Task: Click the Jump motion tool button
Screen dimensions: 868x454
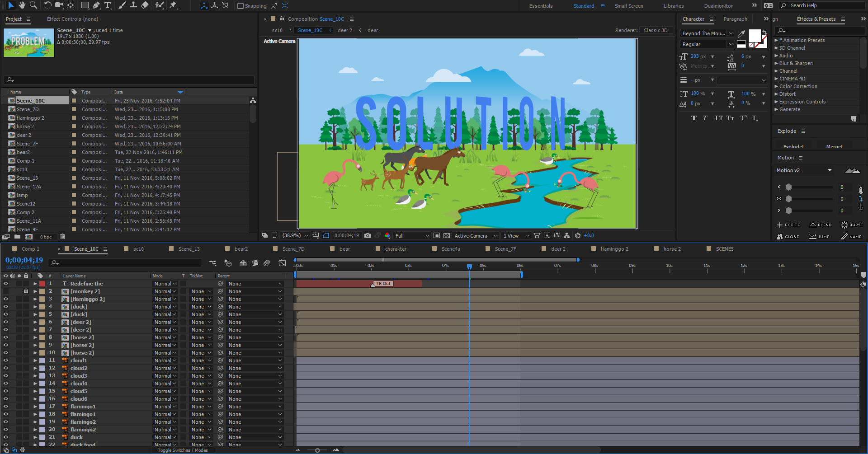Action: coord(819,237)
